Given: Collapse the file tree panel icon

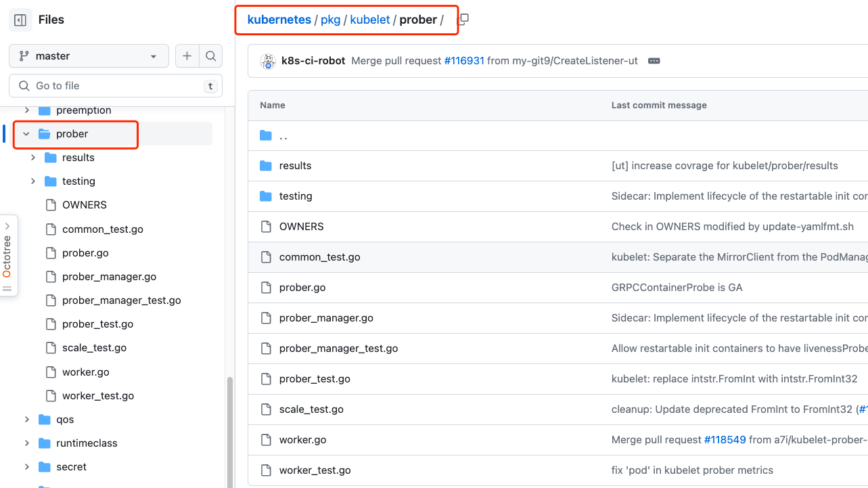Looking at the screenshot, I should click(20, 20).
